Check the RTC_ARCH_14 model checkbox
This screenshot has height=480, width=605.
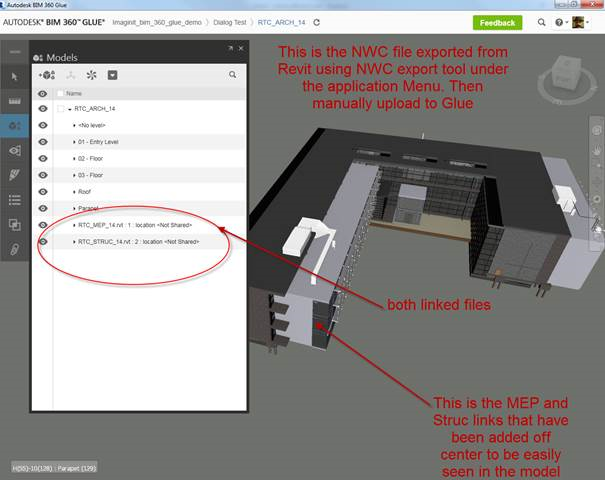point(61,109)
